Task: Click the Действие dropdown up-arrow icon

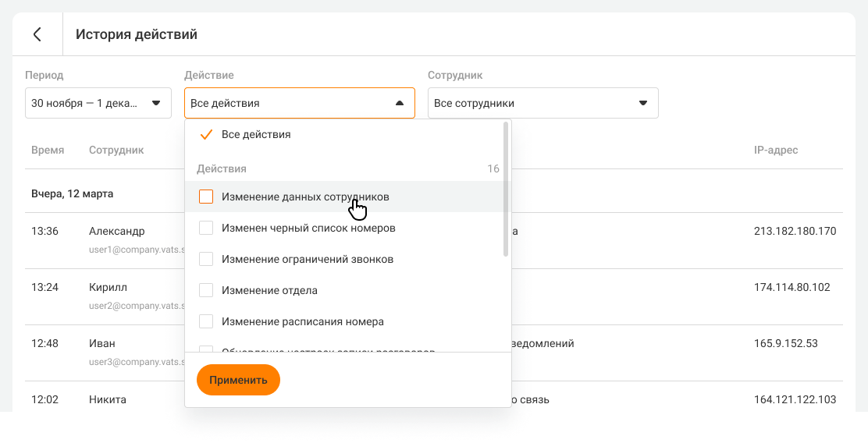Action: click(x=400, y=103)
